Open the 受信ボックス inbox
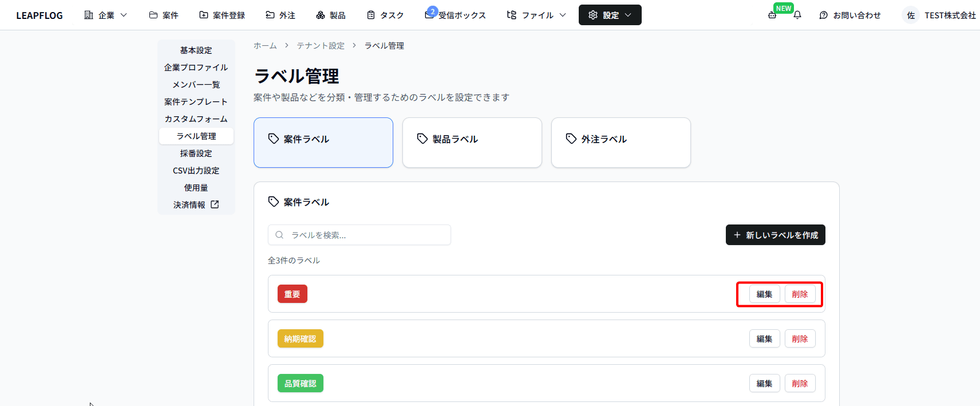This screenshot has width=980, height=406. 456,15
